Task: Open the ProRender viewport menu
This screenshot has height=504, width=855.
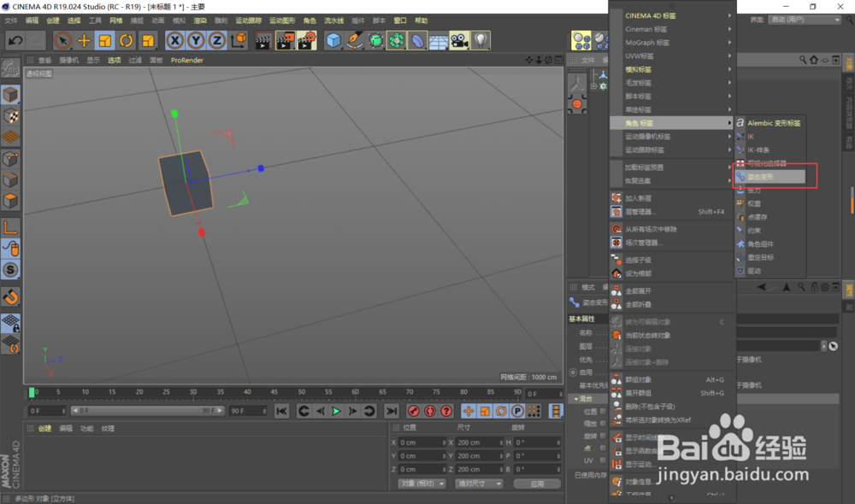Action: tap(187, 60)
